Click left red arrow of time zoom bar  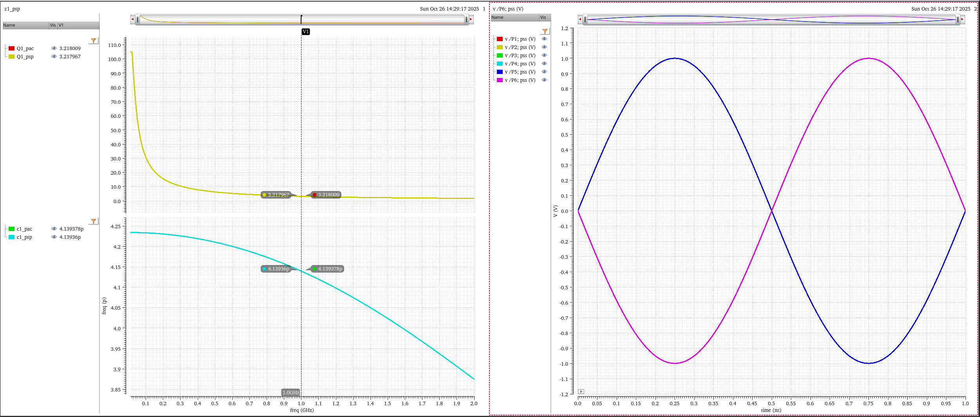point(580,19)
